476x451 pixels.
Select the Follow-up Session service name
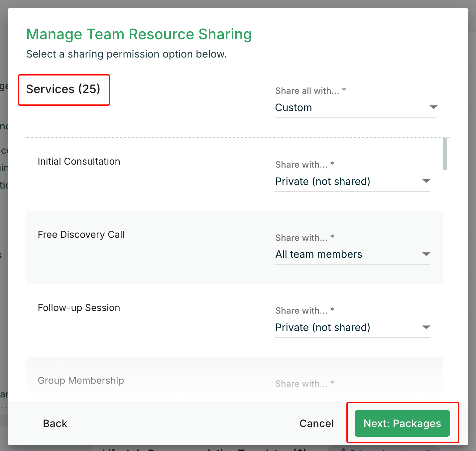79,308
